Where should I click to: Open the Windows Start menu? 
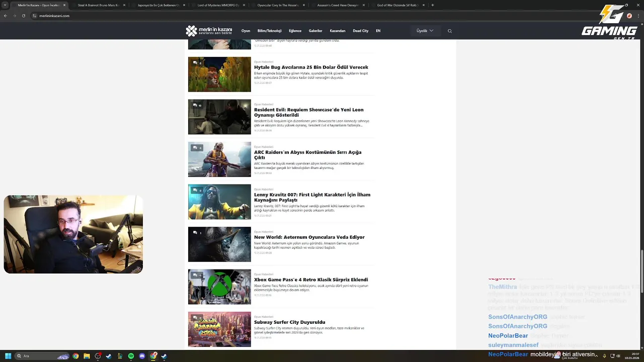(x=8, y=356)
